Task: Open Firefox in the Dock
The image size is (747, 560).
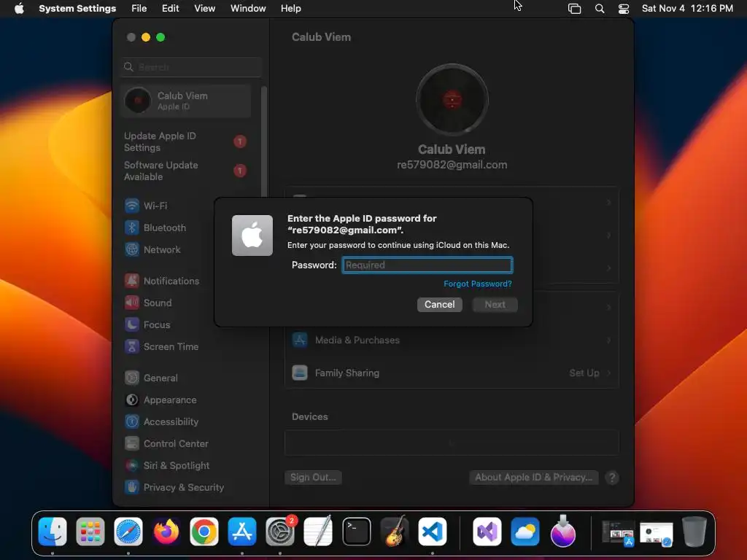Action: [166, 532]
